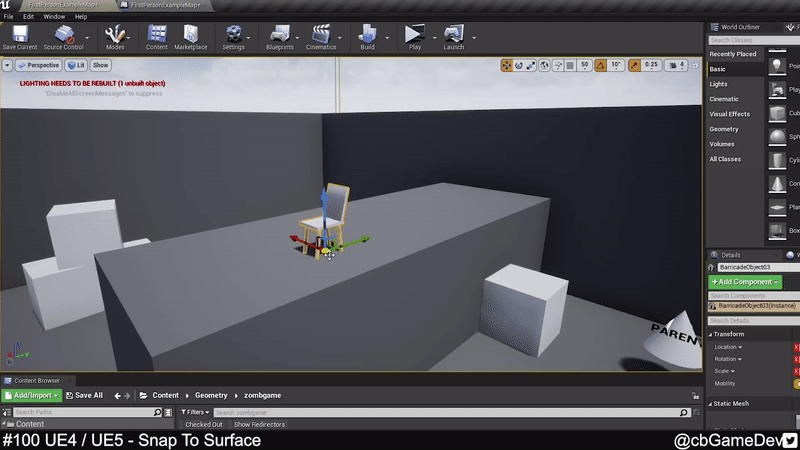Open the Edit menu
Screen dimensions: 800x450
tap(29, 17)
